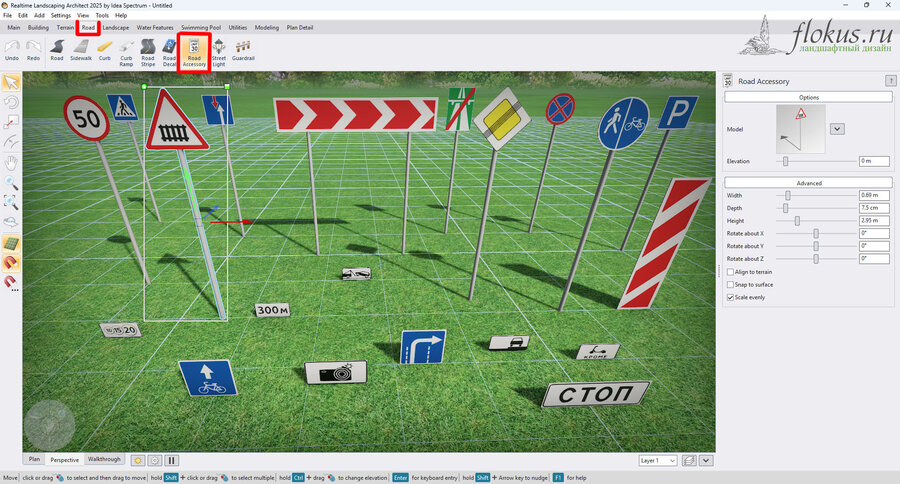Open Road Accessory panel help icon
Viewport: 900px width, 484px height.
pyautogui.click(x=890, y=81)
